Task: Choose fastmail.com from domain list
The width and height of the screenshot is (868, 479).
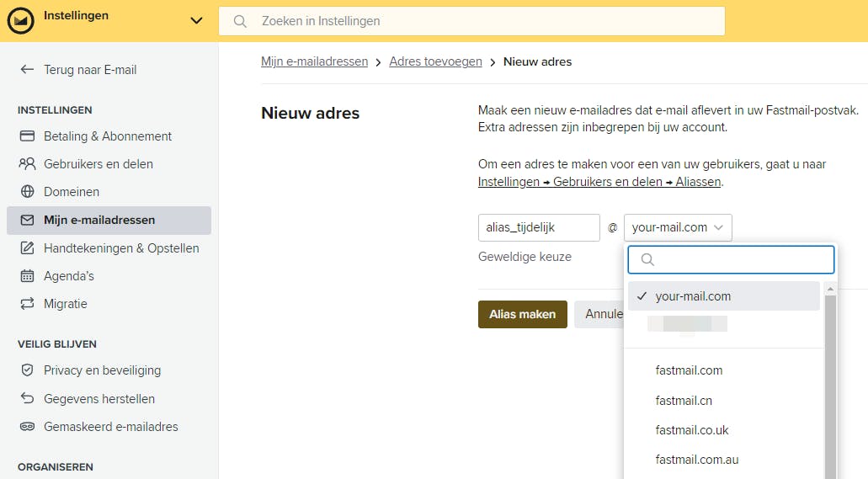Action: click(689, 370)
